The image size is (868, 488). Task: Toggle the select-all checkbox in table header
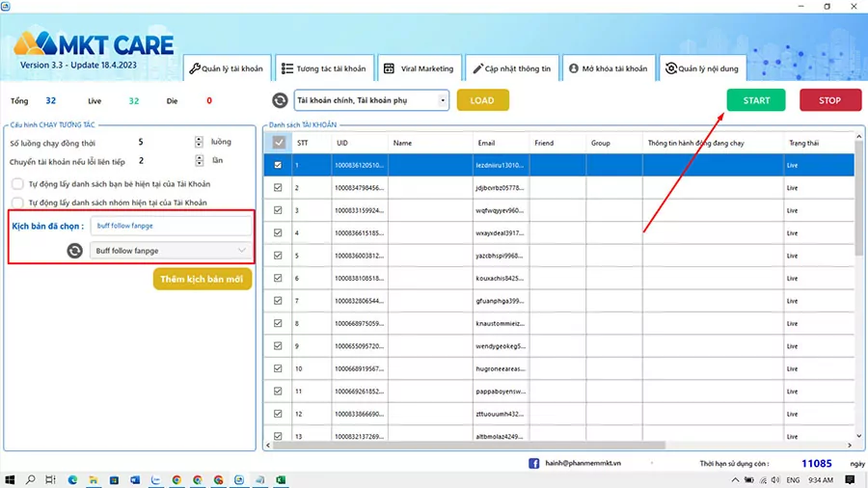point(279,143)
